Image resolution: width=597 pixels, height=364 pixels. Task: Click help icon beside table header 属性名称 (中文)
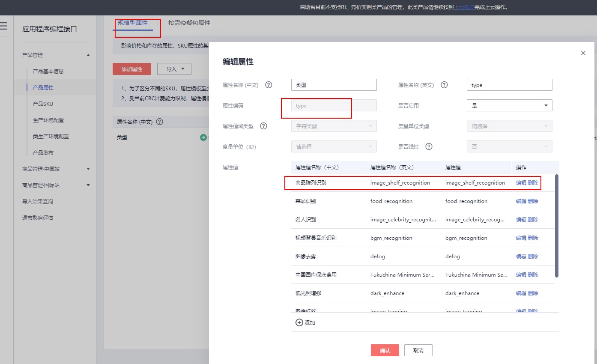click(x=159, y=122)
